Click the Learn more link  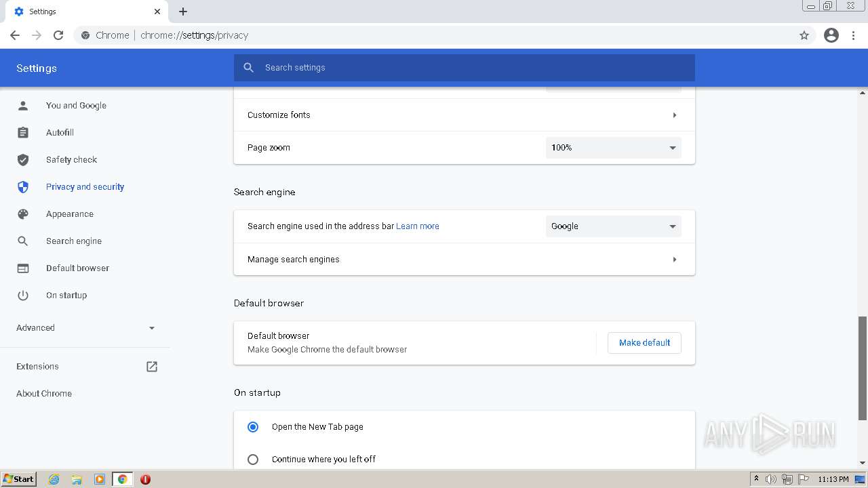pyautogui.click(x=418, y=226)
